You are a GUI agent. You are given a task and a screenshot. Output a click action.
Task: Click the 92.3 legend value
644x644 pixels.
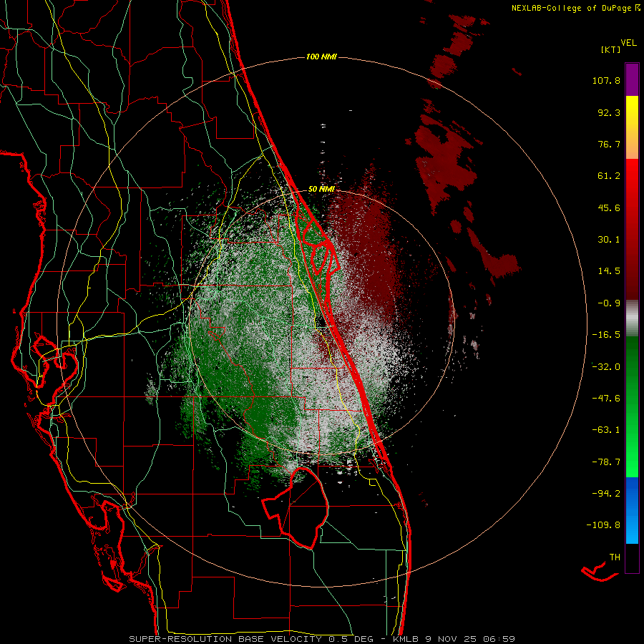609,112
